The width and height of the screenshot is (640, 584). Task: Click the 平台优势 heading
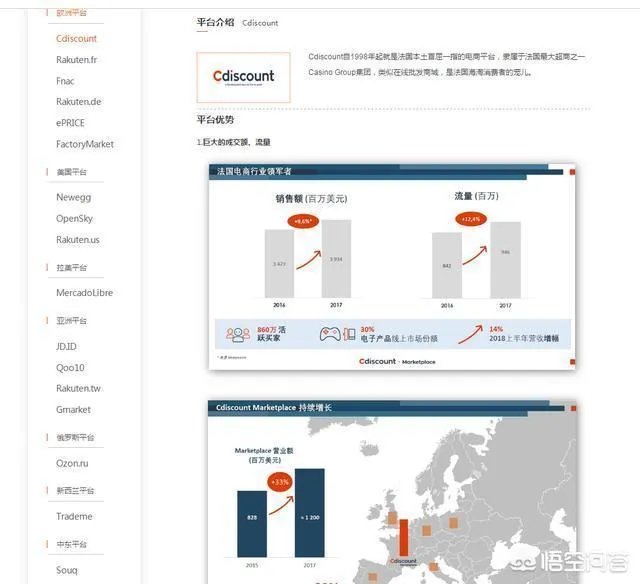coord(216,120)
